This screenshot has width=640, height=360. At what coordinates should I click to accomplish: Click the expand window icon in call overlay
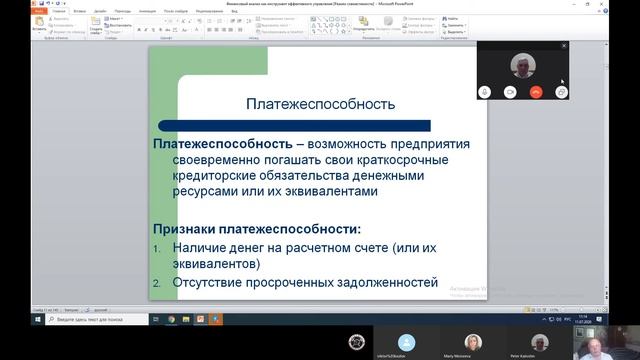562,92
